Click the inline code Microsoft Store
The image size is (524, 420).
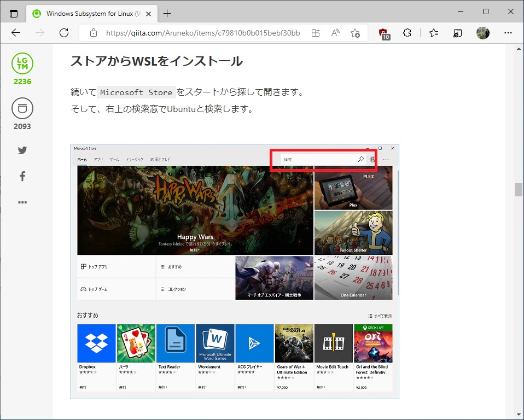(x=136, y=92)
